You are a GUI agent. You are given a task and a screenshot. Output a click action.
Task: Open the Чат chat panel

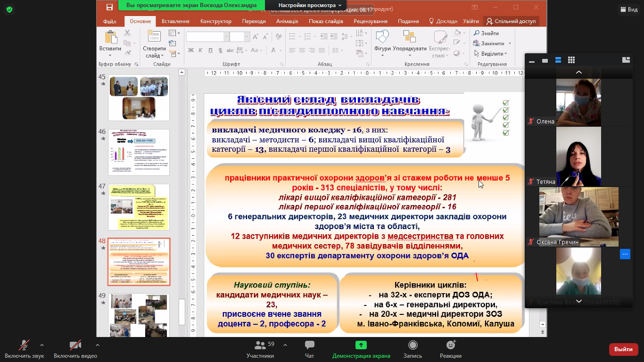(x=309, y=346)
